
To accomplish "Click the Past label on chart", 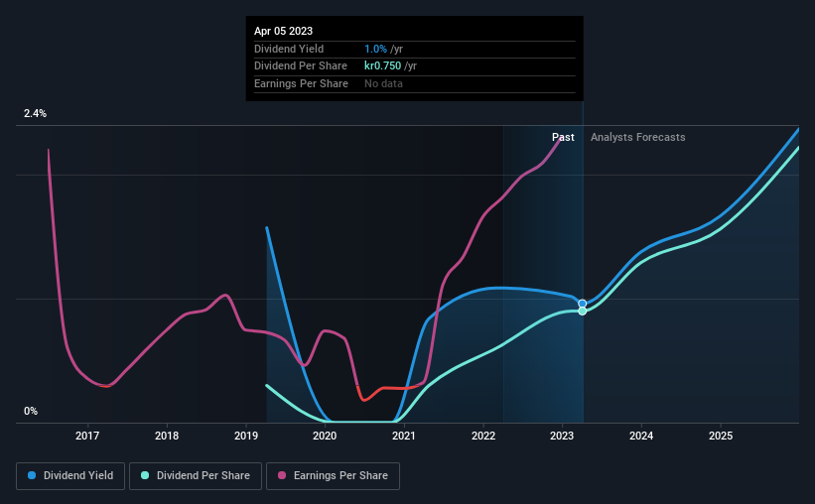I will click(x=563, y=137).
